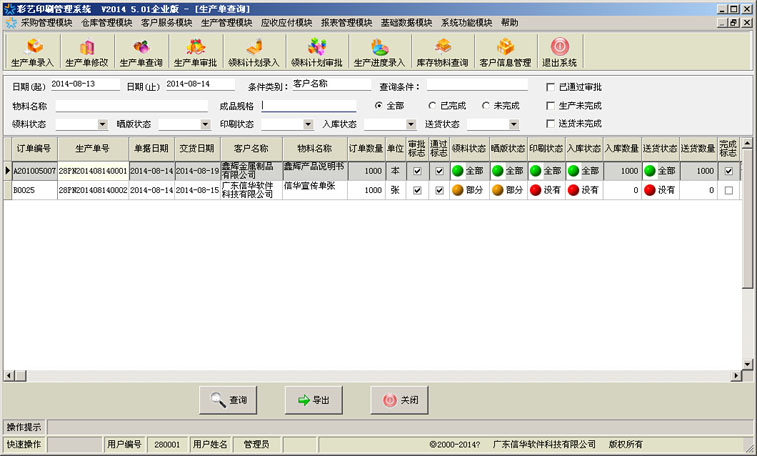
Task: Open 客户信息管理 toolbar icon
Action: click(505, 52)
